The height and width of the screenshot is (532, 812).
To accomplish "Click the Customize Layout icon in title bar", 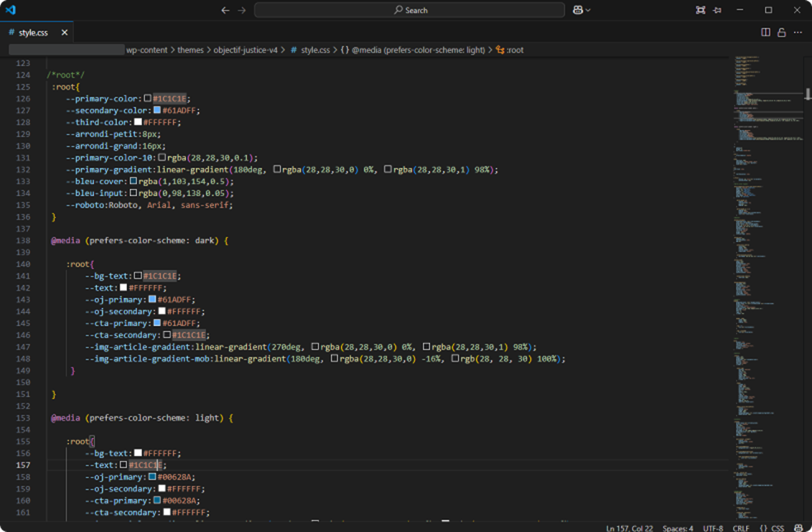I will click(x=701, y=10).
